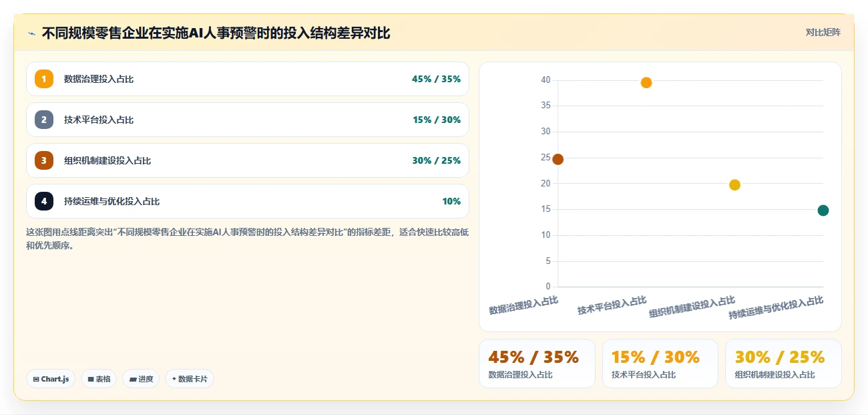Click the y-axis tick label 0
Screen dimensions: 868x415
point(548,287)
